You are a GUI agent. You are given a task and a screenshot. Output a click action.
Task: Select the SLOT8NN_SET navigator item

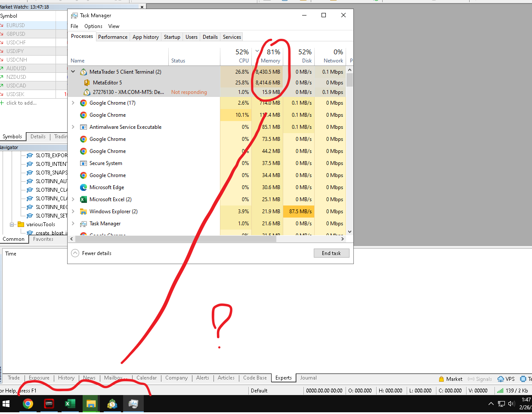(51, 216)
